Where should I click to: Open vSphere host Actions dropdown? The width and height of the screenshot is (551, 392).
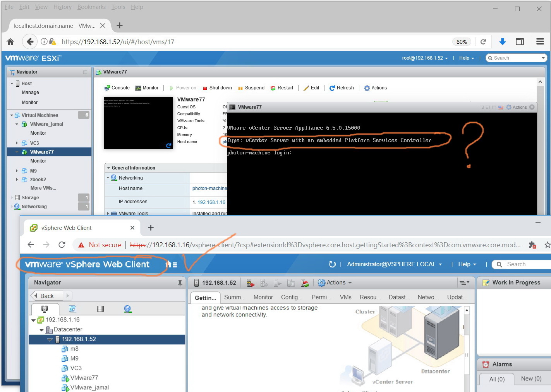click(x=335, y=283)
